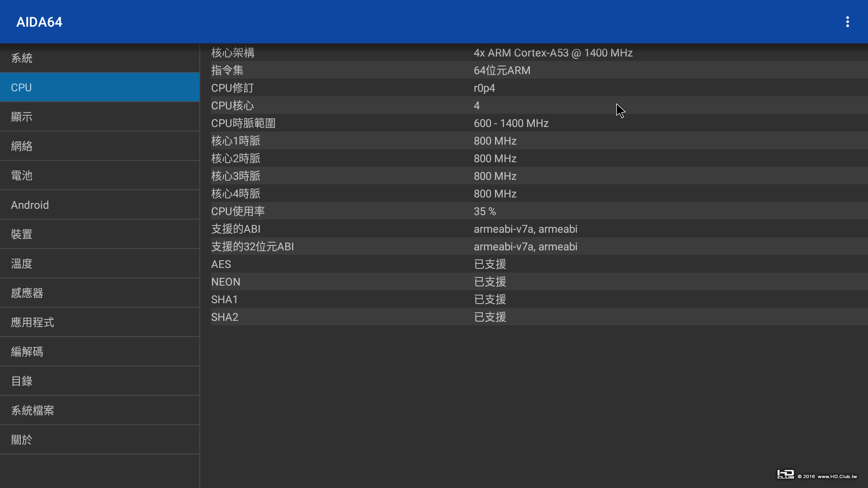This screenshot has width=868, height=488.
Task: Click the AIDA64 app title
Action: pyautogui.click(x=39, y=22)
